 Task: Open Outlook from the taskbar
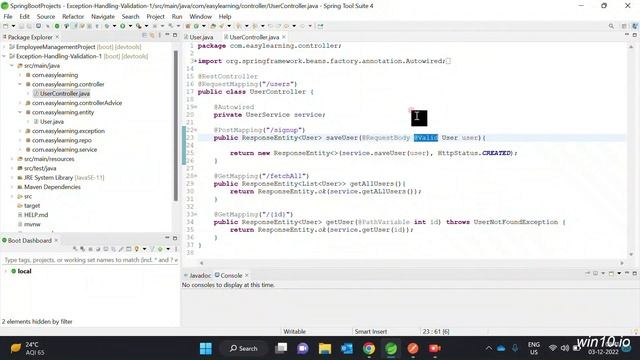347,348
